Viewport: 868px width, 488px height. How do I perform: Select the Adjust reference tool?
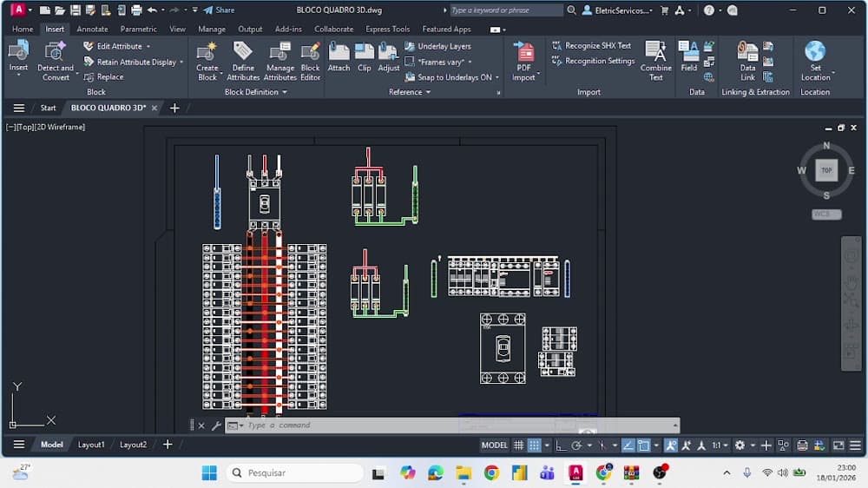[389, 57]
